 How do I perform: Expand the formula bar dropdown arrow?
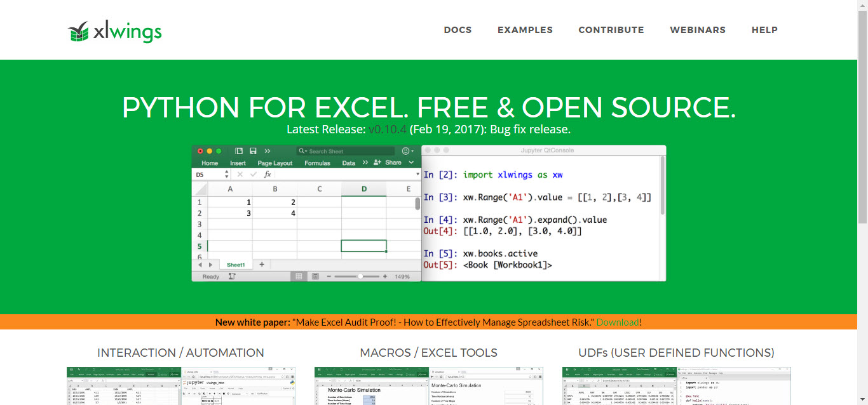coord(417,174)
